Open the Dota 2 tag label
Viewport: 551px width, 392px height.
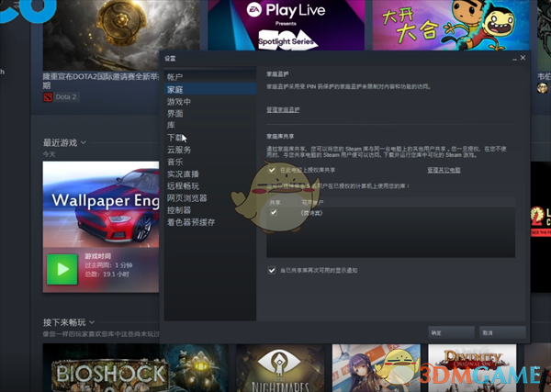point(66,97)
